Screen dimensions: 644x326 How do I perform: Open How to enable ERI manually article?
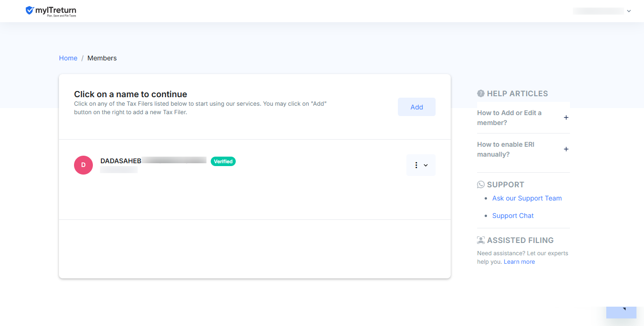click(506, 150)
